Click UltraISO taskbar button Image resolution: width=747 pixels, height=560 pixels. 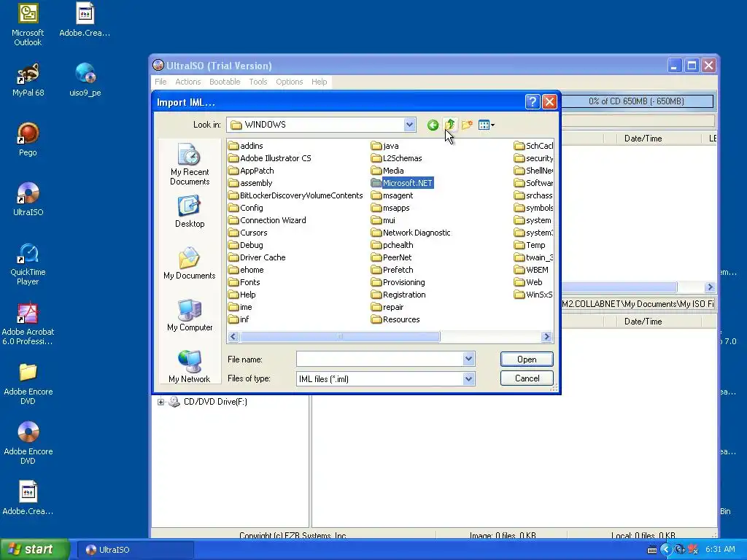pyautogui.click(x=134, y=550)
